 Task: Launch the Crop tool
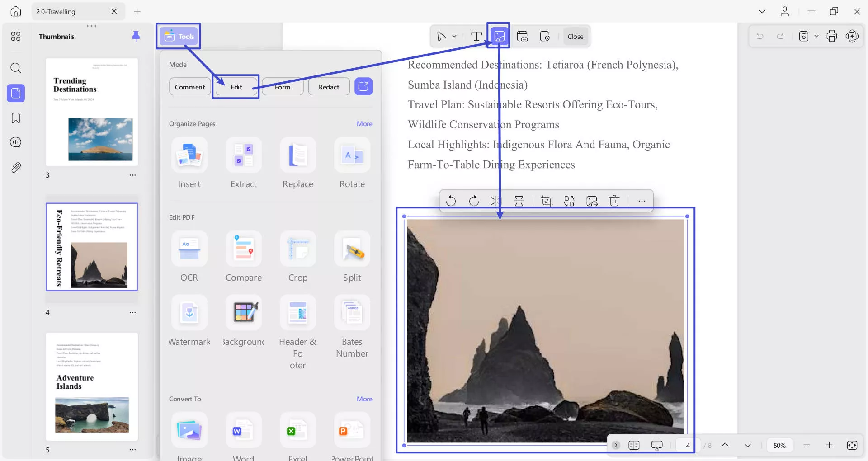298,257
